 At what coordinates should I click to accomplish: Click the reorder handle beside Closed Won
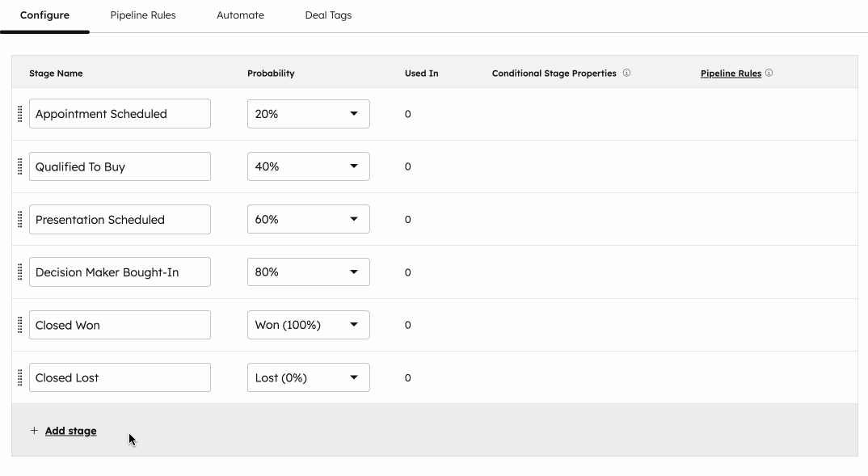(19, 324)
